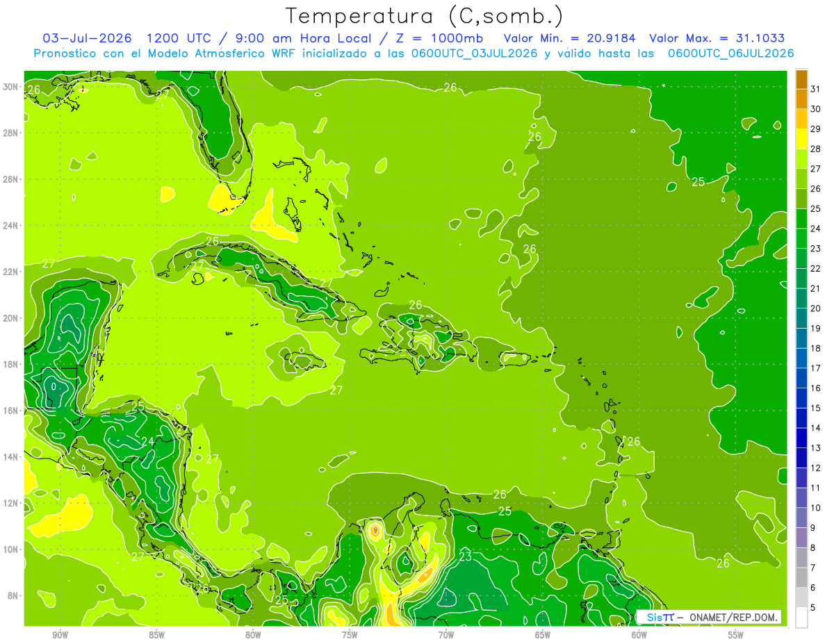Click the '60W' longitude axis label
Screen dimensions: 834x644
coord(639,635)
